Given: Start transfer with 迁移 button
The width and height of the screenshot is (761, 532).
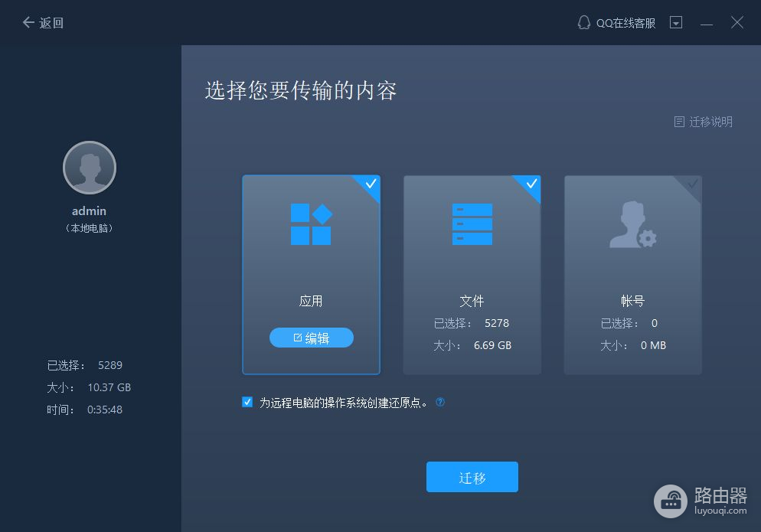Looking at the screenshot, I should pos(472,478).
